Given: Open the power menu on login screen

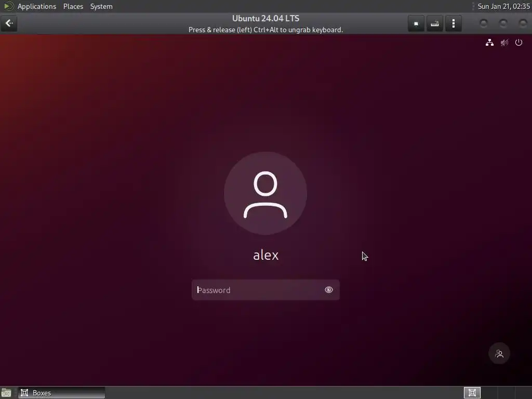Looking at the screenshot, I should coord(519,43).
